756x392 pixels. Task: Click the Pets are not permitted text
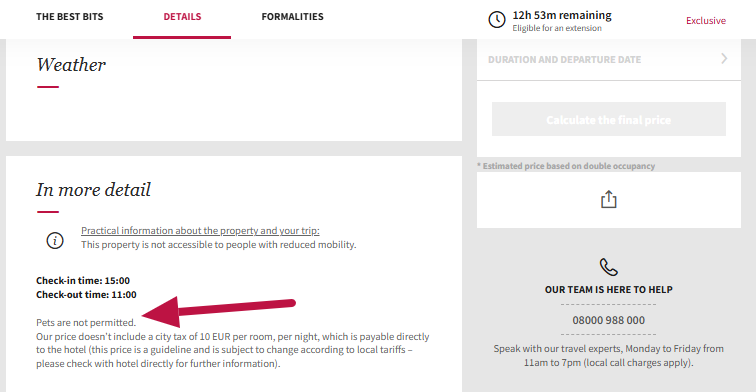(86, 323)
